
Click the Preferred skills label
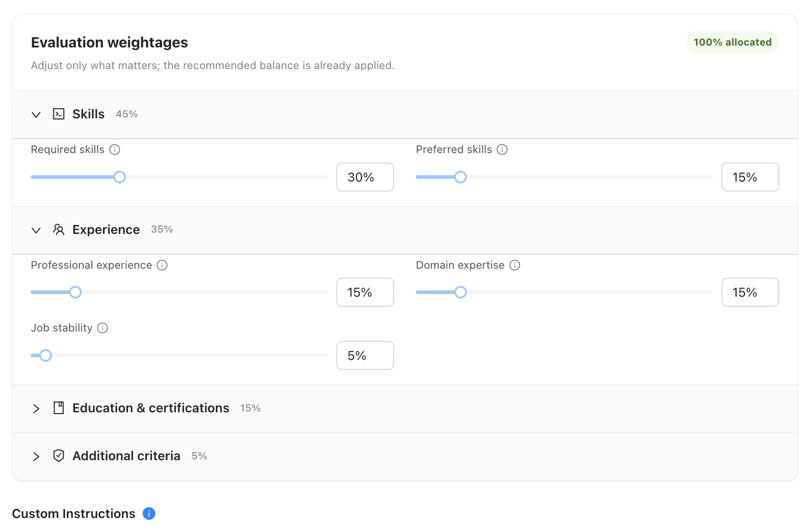pos(454,149)
